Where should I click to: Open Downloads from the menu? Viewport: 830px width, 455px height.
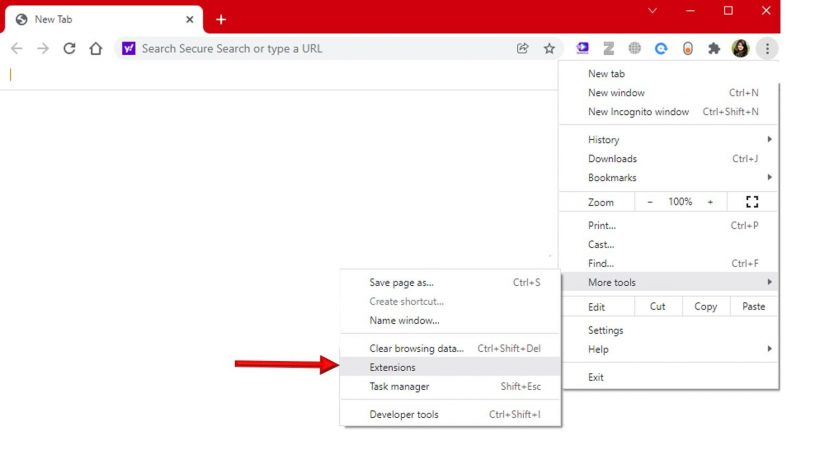pyautogui.click(x=669, y=159)
